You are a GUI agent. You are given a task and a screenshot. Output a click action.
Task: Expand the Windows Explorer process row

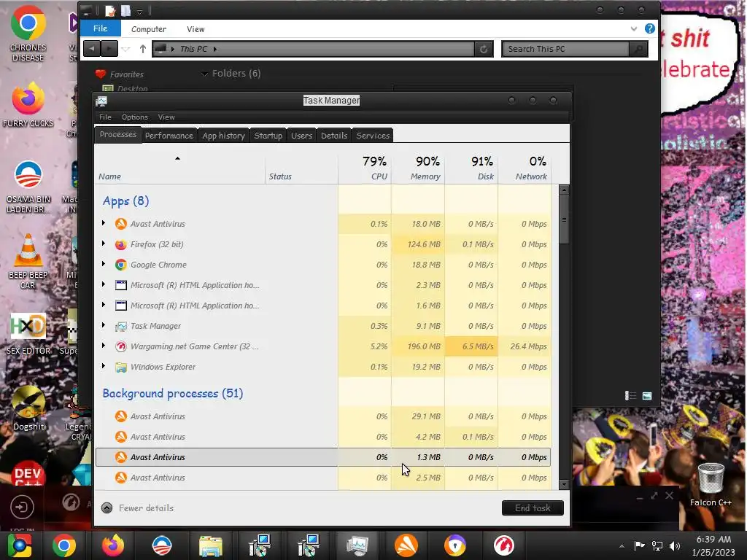104,366
